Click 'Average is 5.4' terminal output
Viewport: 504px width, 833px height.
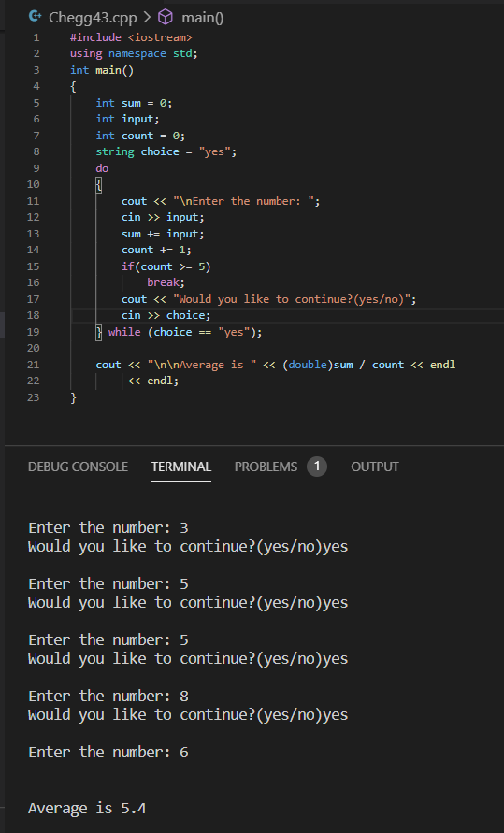(87, 808)
